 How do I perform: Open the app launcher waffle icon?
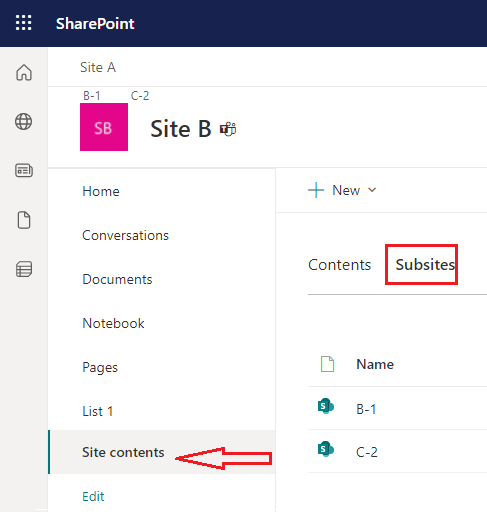[x=24, y=23]
